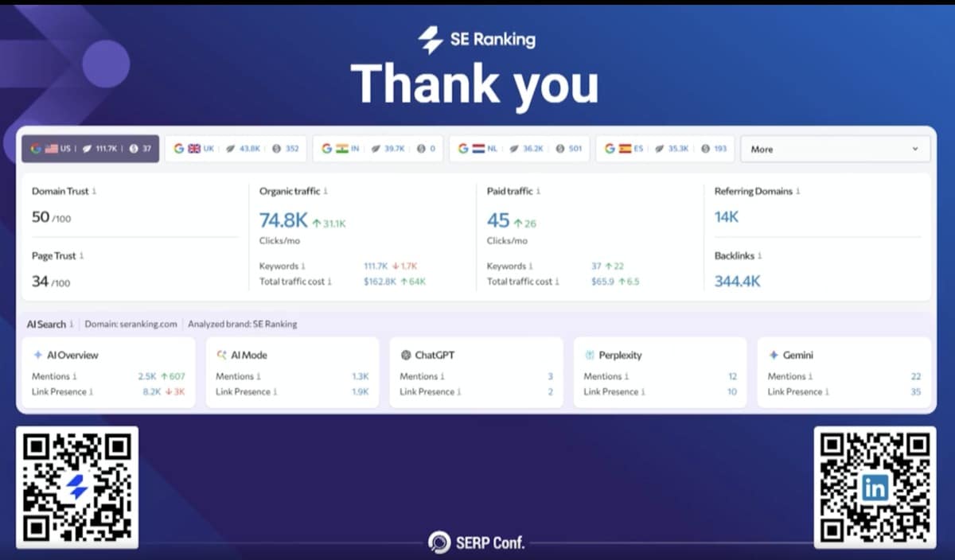Switch to the Google IN region tab
955x560 pixels.
pos(377,149)
